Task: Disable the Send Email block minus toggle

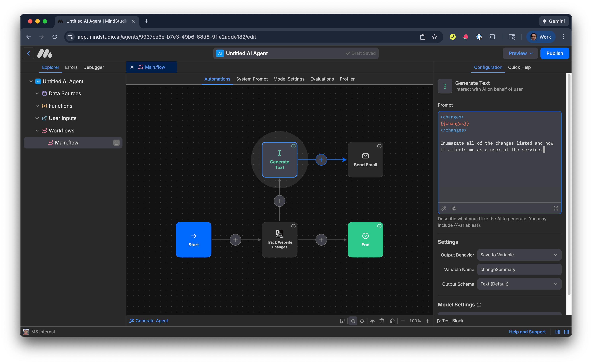Action: pos(379,146)
